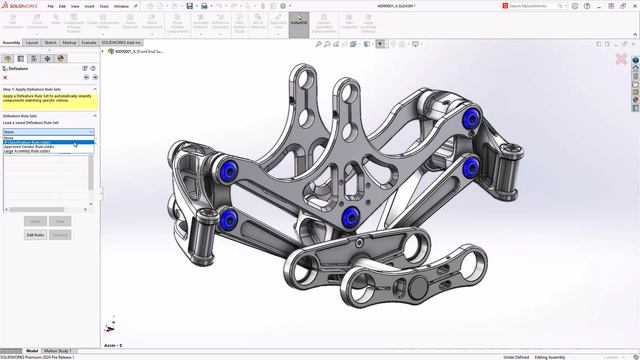The image size is (640, 360).
Task: Click Insert Components ribbon tool
Action: point(37,22)
